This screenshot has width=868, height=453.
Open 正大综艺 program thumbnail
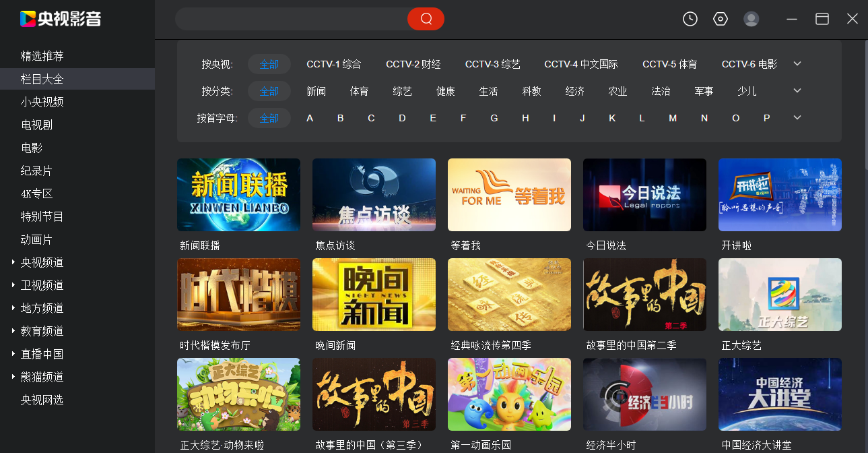tap(780, 295)
